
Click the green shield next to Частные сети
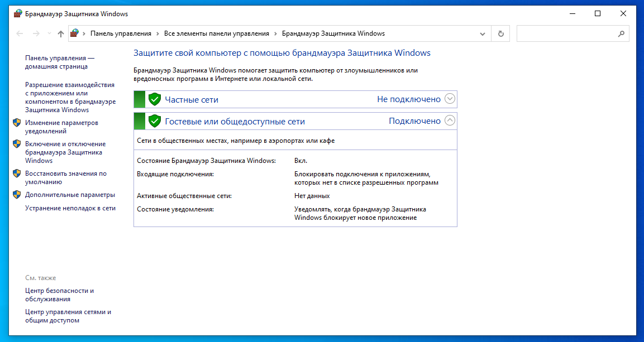click(x=155, y=99)
